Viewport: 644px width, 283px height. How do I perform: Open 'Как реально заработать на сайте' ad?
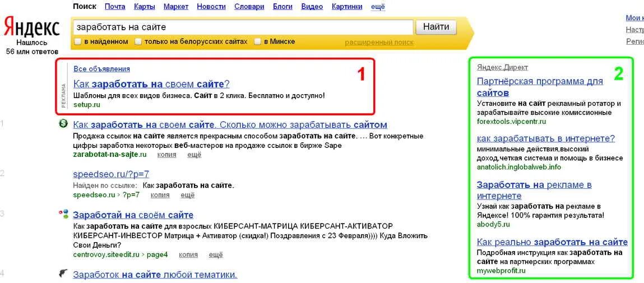pos(553,242)
